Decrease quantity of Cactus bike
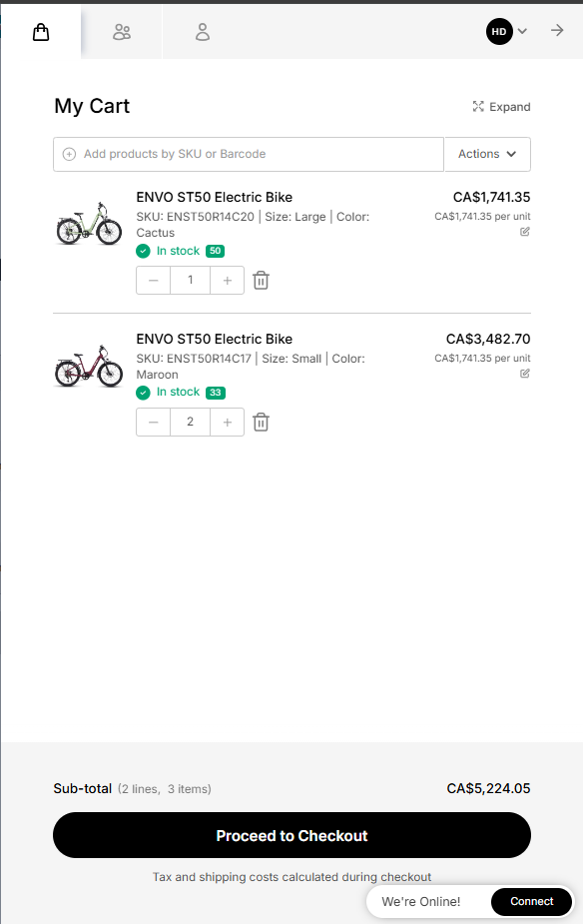The height and width of the screenshot is (924, 583). (154, 281)
